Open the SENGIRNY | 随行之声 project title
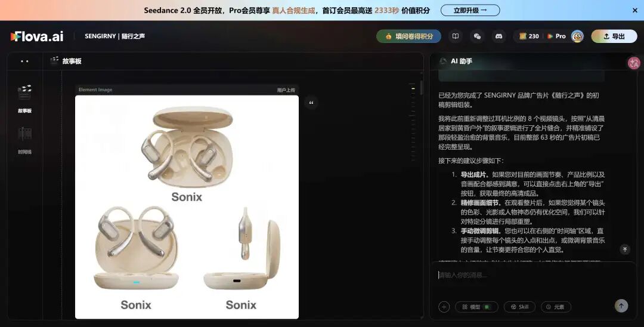The width and height of the screenshot is (644, 327). point(114,36)
